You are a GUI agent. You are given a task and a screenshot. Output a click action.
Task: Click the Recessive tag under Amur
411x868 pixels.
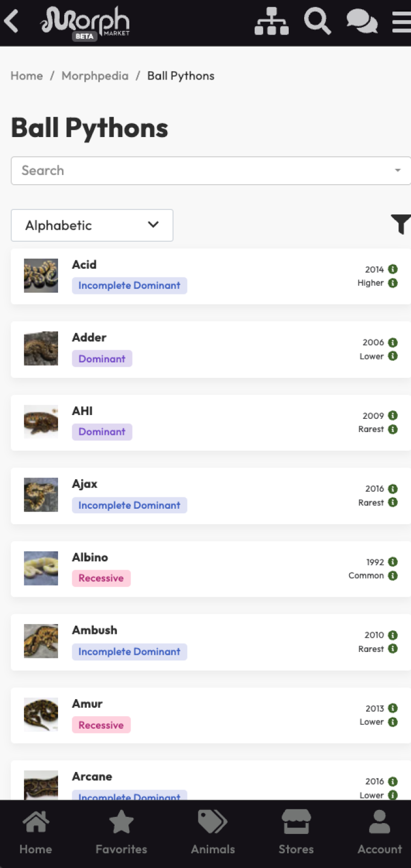(x=101, y=725)
